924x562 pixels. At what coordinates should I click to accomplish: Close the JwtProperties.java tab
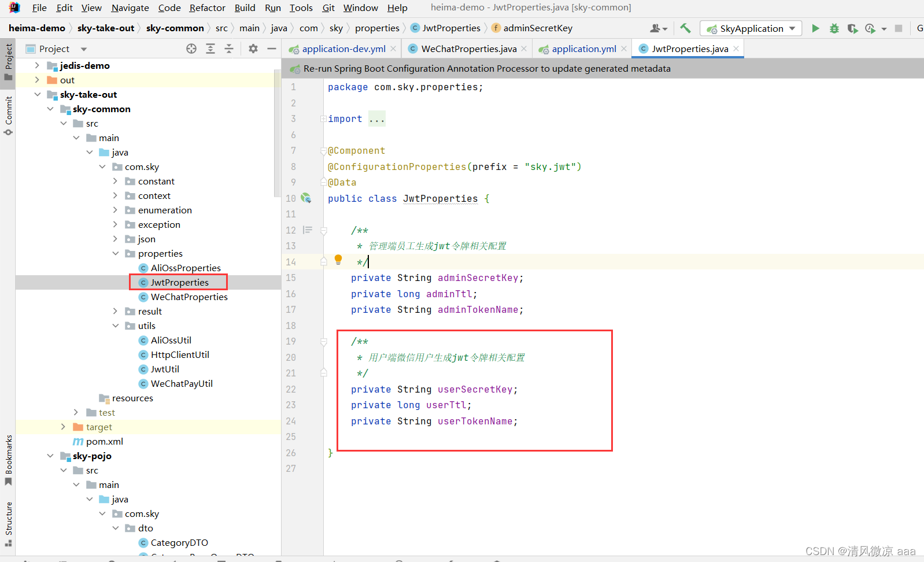click(736, 49)
